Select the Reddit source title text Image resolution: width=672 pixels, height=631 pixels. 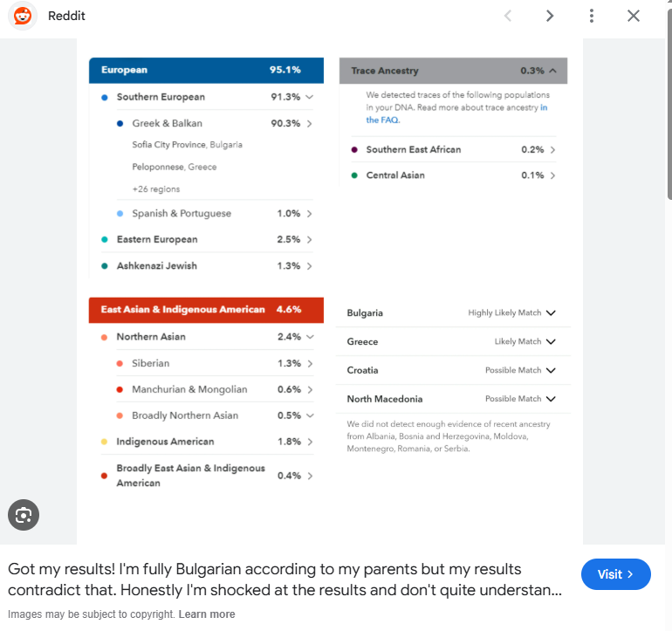tap(66, 16)
